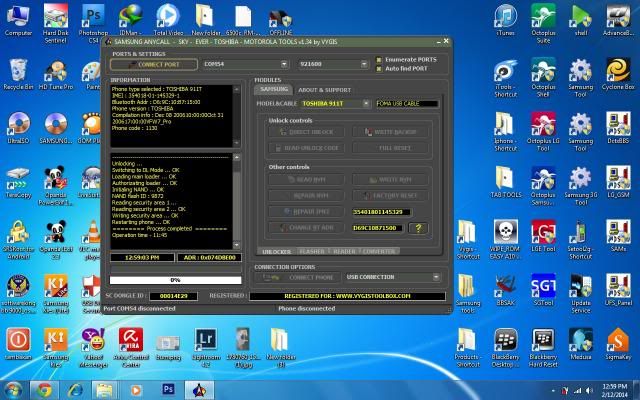Open the HD Tune Pro desktop icon
Viewport: 640px width, 400px height.
pos(56,75)
